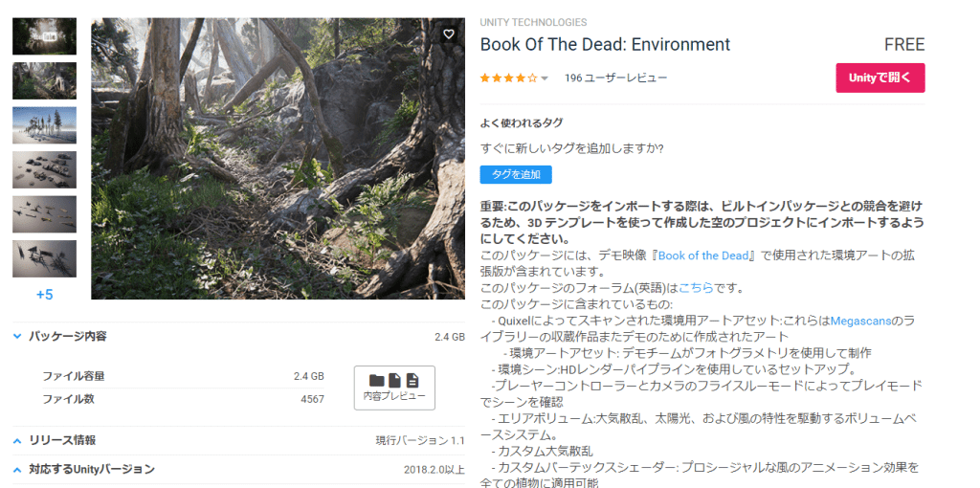Select the fourth asset collection thumbnail

coord(44,169)
